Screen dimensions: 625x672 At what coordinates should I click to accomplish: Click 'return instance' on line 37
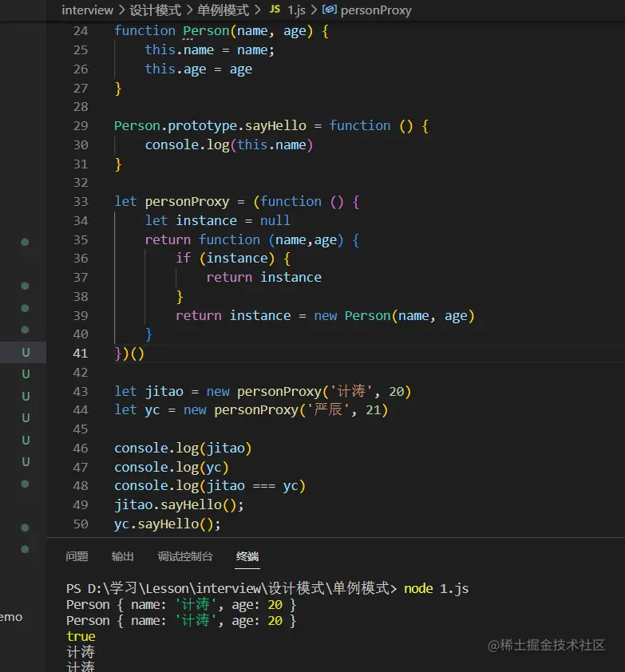(x=263, y=277)
